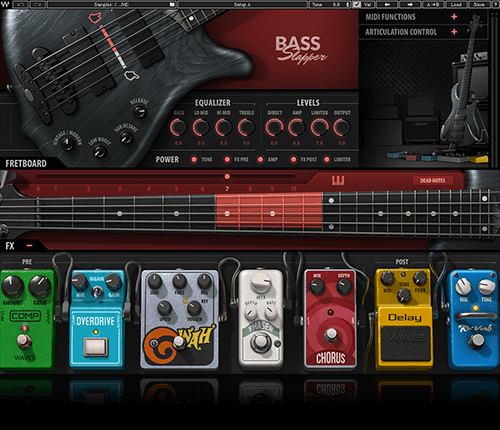Toggle the Overdrive pedal footswitch
This screenshot has height=430, width=500.
pos(96,347)
